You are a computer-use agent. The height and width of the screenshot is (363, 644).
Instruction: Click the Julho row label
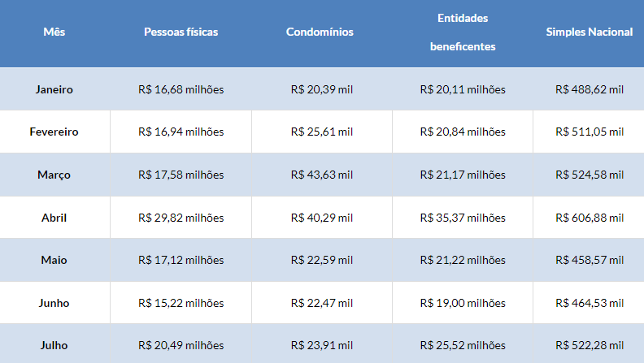54,345
